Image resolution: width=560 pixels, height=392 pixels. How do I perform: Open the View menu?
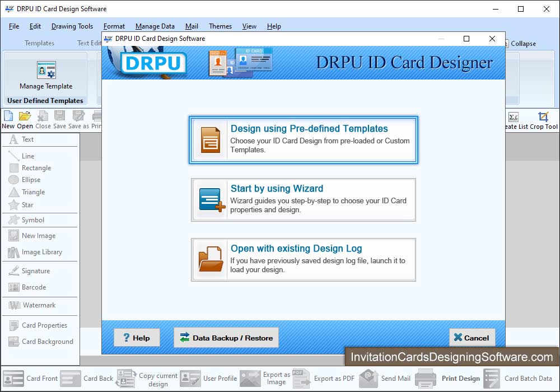pyautogui.click(x=249, y=26)
